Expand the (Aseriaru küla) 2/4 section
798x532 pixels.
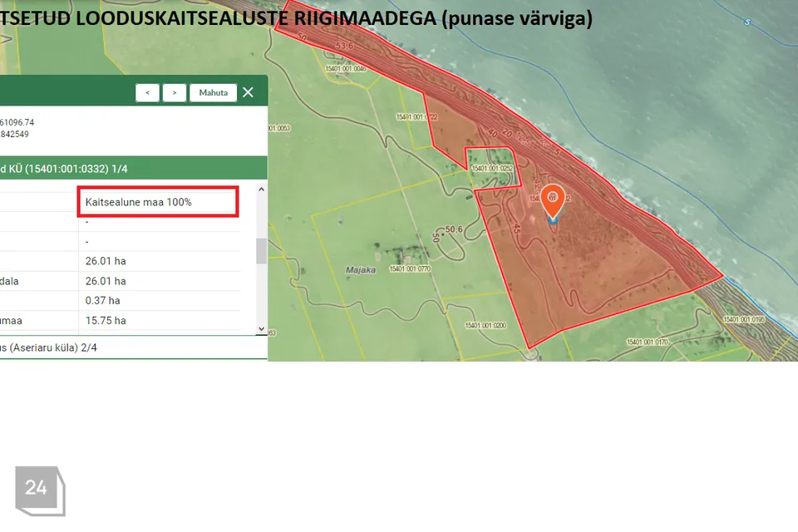point(133,347)
